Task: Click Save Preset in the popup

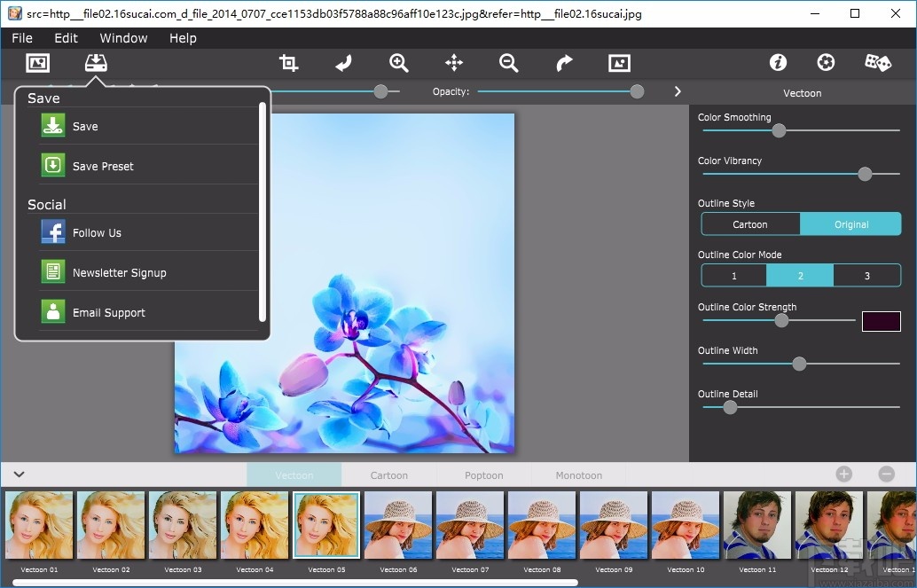Action: [103, 166]
